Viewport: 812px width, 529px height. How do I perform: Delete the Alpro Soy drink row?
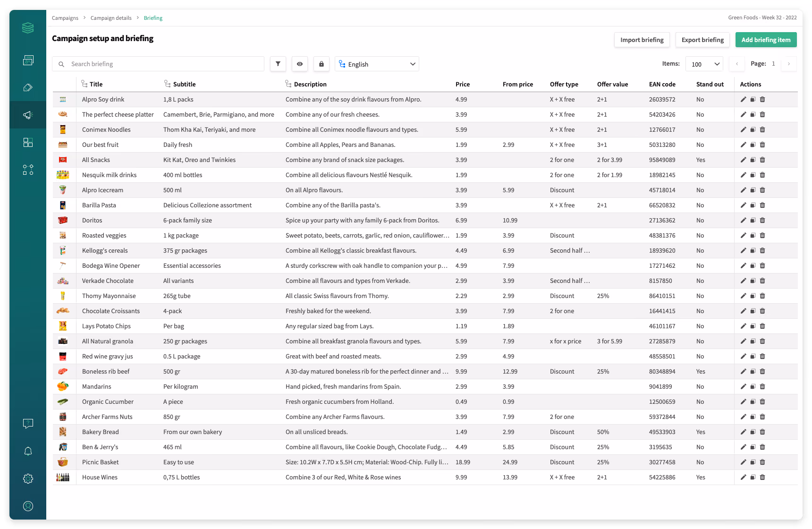(762, 99)
